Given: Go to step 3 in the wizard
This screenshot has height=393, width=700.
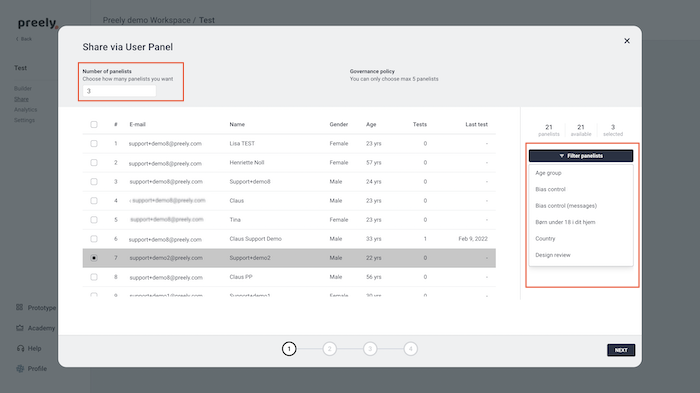Looking at the screenshot, I should point(370,349).
